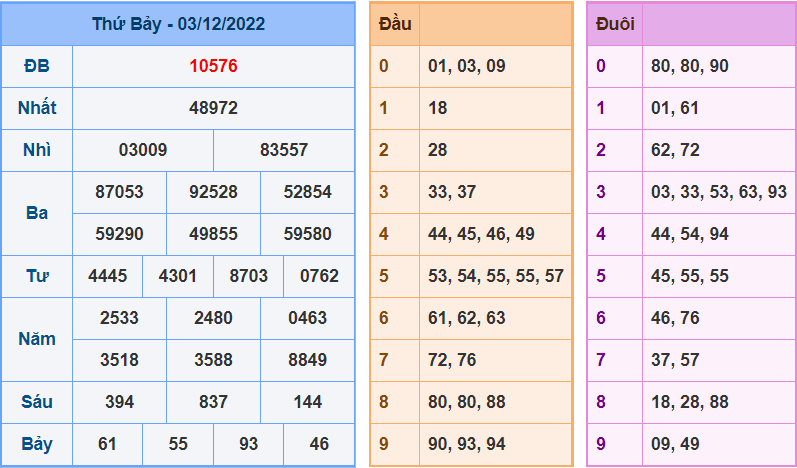
Task: Click the Sáu row label
Action: tap(37, 402)
